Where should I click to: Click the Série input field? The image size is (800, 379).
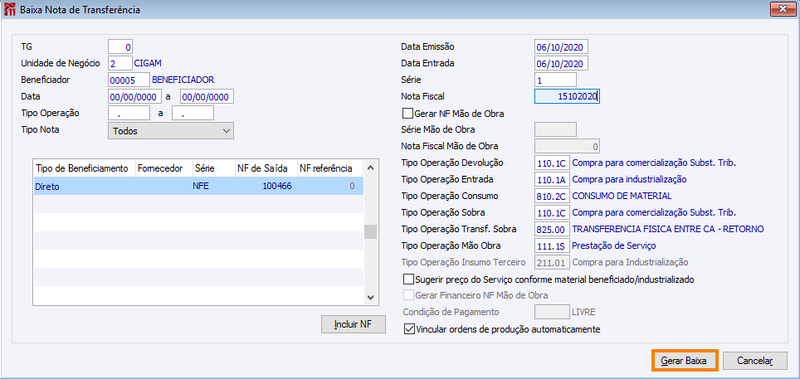[x=555, y=80]
